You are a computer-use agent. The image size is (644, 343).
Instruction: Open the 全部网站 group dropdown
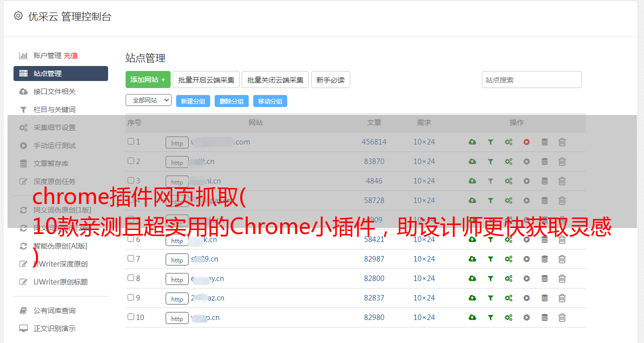coord(149,100)
